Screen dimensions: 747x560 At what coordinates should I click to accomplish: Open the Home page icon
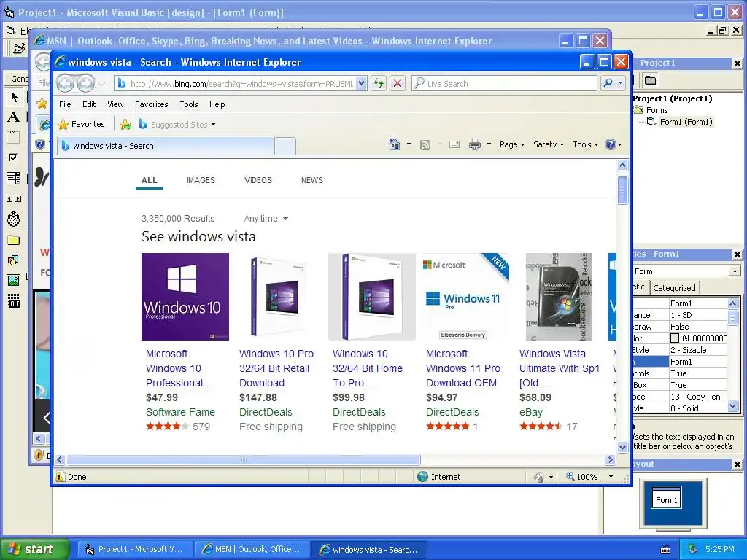(395, 144)
